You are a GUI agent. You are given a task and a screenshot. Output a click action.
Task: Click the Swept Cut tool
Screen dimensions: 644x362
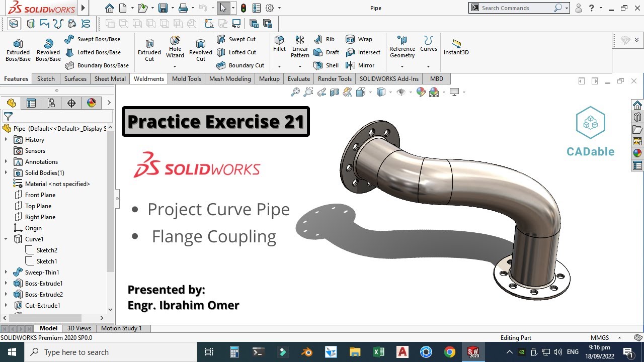coord(236,39)
